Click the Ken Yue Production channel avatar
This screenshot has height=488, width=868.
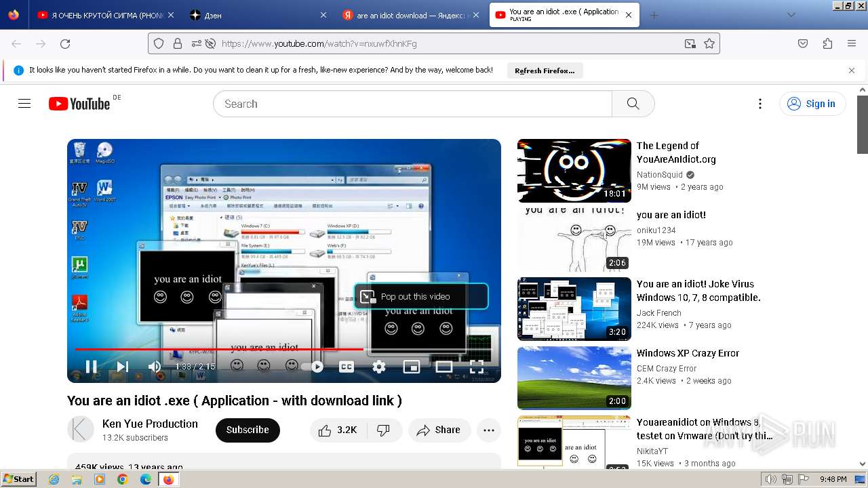81,430
